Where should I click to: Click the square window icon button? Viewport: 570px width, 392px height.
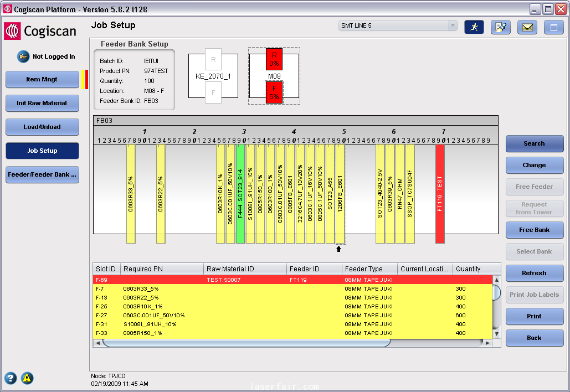pyautogui.click(x=553, y=27)
